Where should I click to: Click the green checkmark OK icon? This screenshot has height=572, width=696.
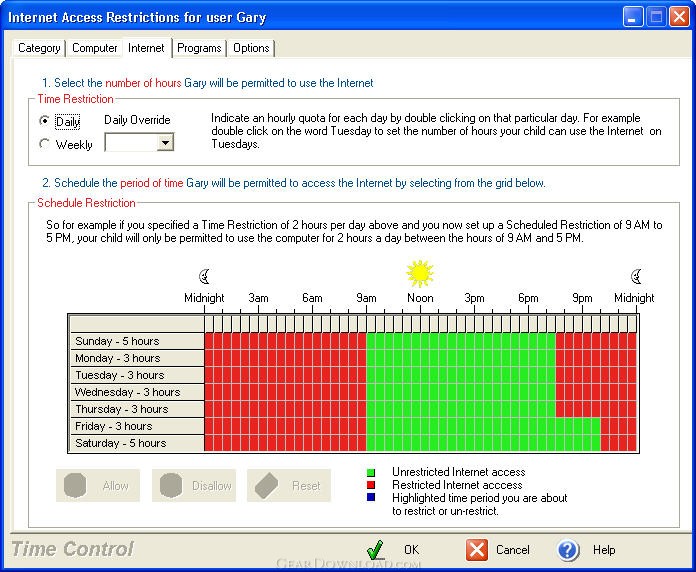tap(375, 550)
